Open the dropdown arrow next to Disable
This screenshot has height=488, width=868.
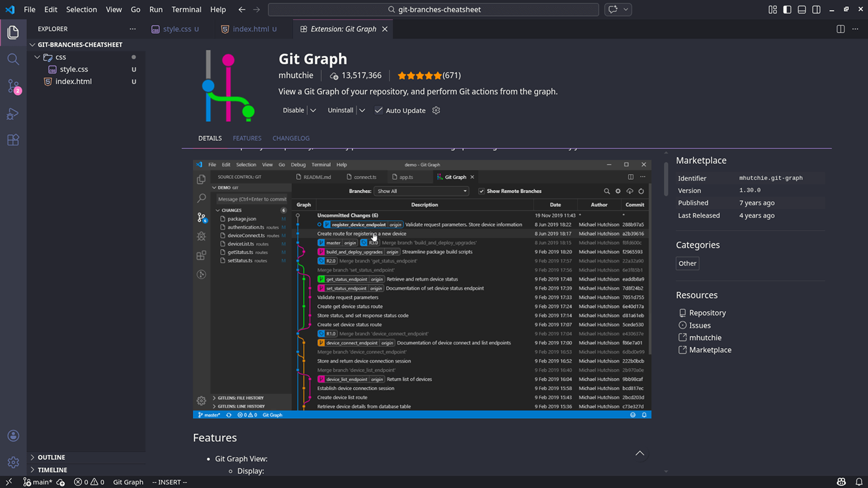313,110
